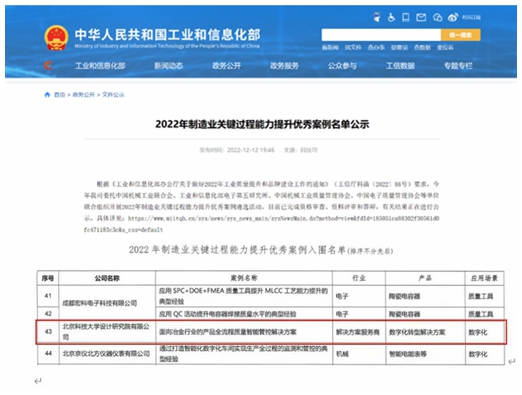Viewport: 522px width, 395px height.
Task: Click the wheelchair accessibility icon
Action: click(x=391, y=17)
